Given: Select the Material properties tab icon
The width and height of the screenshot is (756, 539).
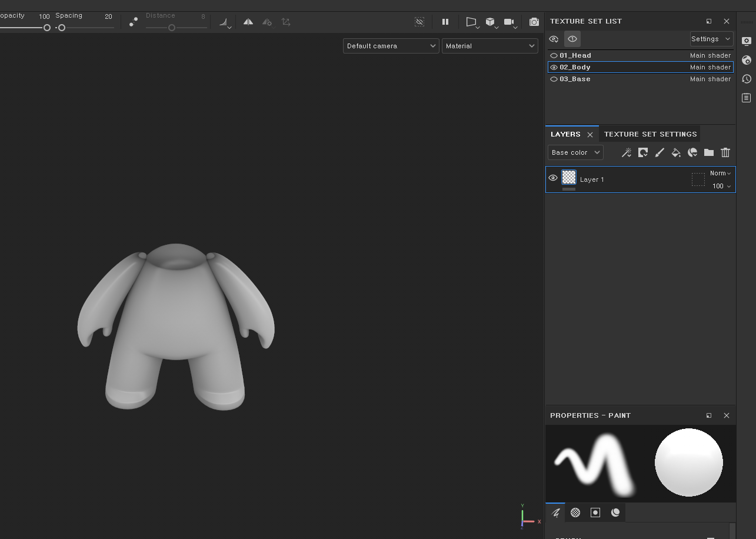Looking at the screenshot, I should pos(615,513).
